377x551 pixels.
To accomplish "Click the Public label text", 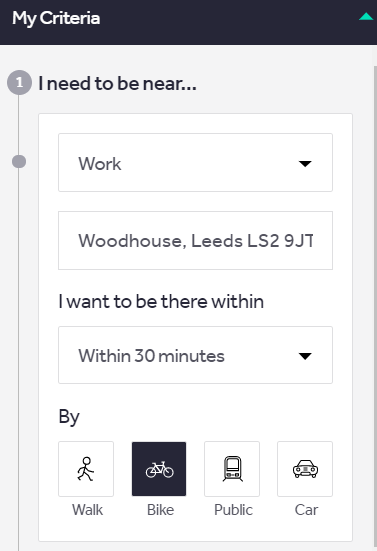I will click(233, 510).
